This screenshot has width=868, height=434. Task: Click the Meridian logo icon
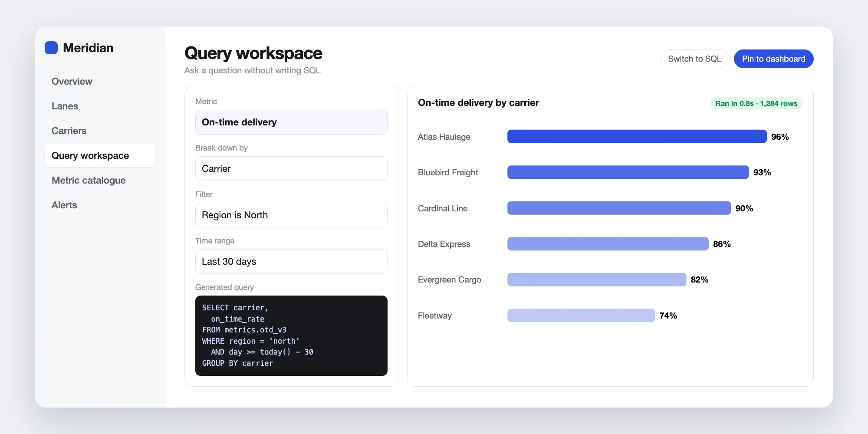click(x=51, y=48)
